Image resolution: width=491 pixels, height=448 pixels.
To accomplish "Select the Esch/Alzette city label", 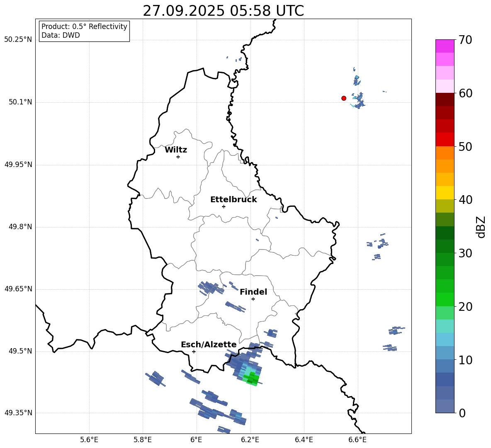I will click(209, 345).
